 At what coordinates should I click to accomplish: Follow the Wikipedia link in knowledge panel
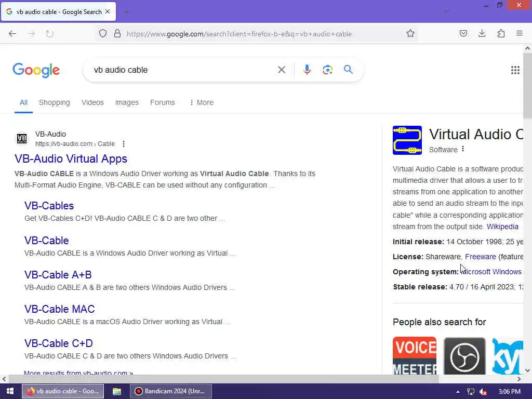tap(502, 227)
